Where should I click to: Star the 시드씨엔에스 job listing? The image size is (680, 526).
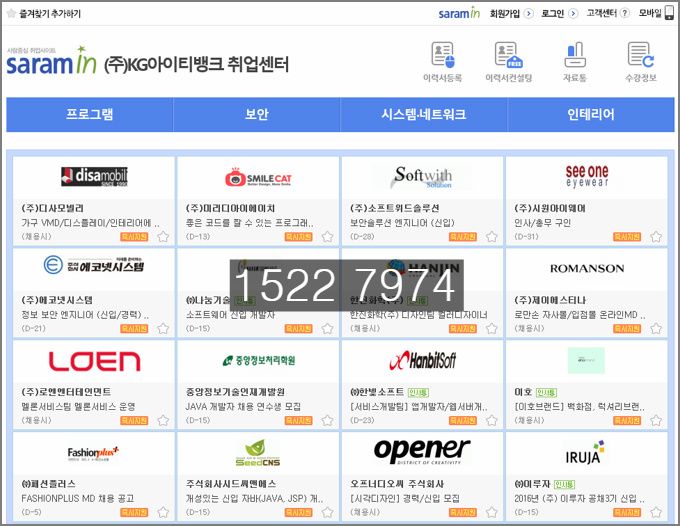tap(327, 513)
